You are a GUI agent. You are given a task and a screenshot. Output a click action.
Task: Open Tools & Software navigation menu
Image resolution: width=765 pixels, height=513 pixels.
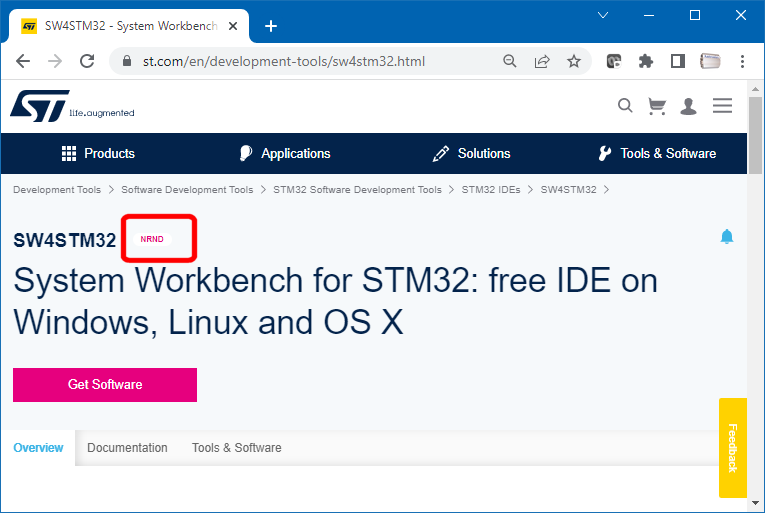click(x=657, y=153)
